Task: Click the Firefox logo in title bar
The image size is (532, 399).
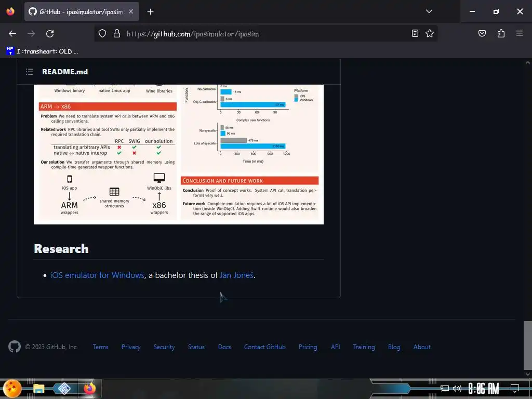Action: [x=10, y=11]
